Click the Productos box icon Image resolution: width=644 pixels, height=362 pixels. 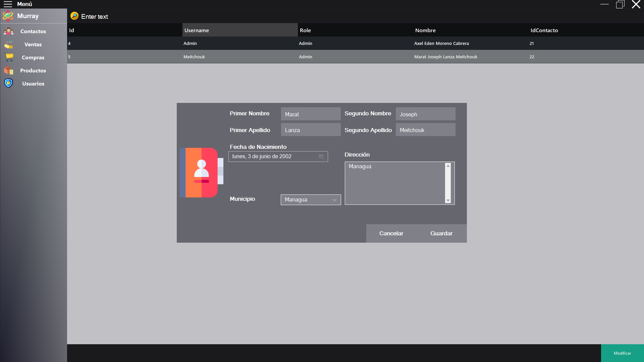(9, 70)
